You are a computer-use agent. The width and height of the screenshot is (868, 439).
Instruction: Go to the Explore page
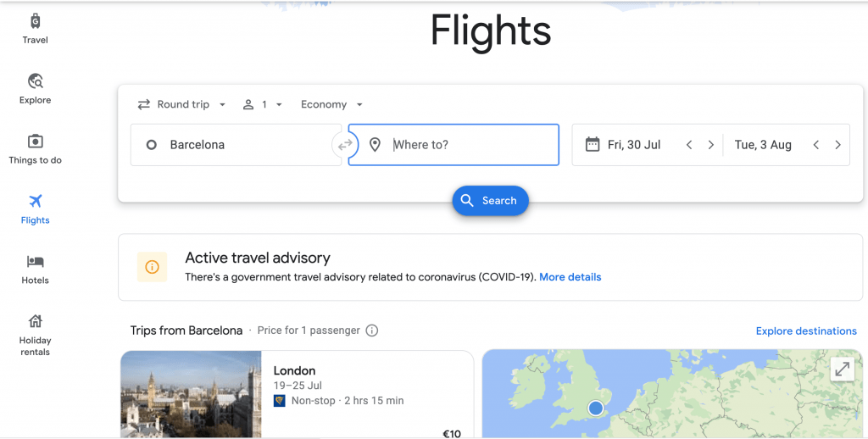tap(35, 88)
